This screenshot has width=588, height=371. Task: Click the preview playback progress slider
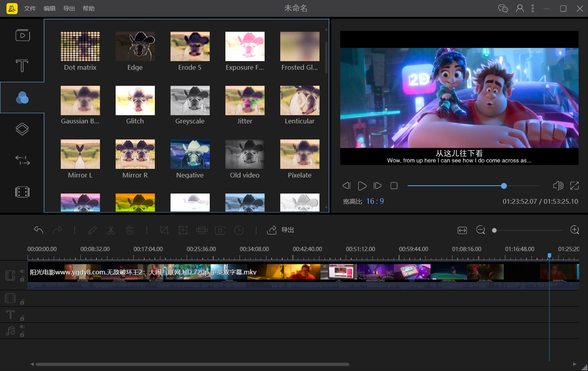click(x=474, y=186)
